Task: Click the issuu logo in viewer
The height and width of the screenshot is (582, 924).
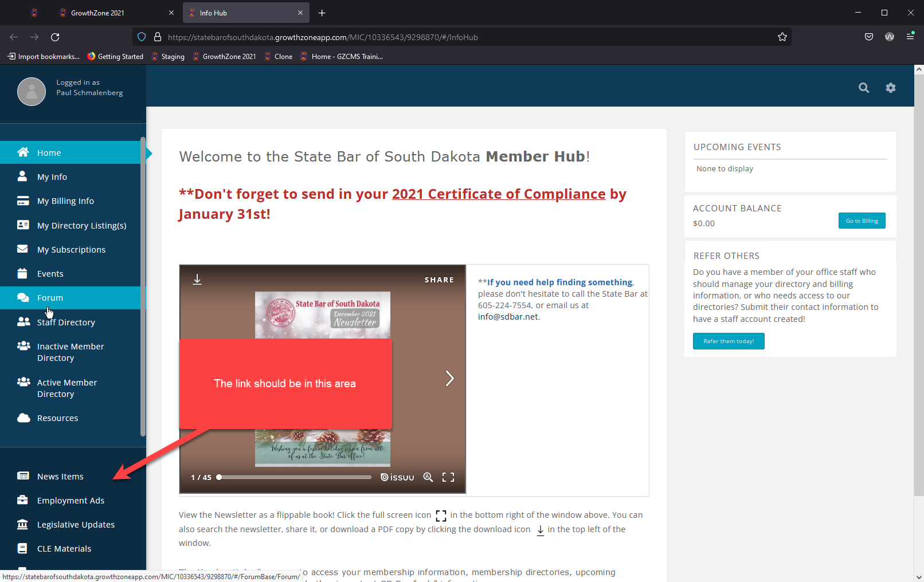Action: coord(397,477)
